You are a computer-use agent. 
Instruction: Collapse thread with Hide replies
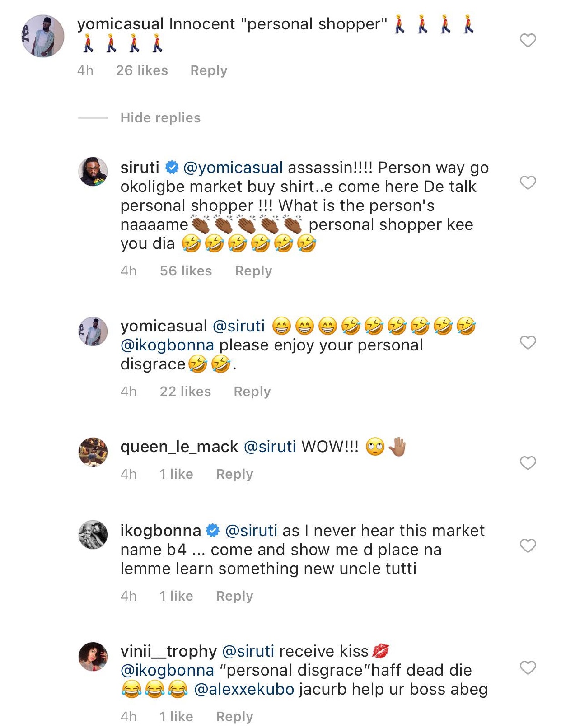point(160,118)
